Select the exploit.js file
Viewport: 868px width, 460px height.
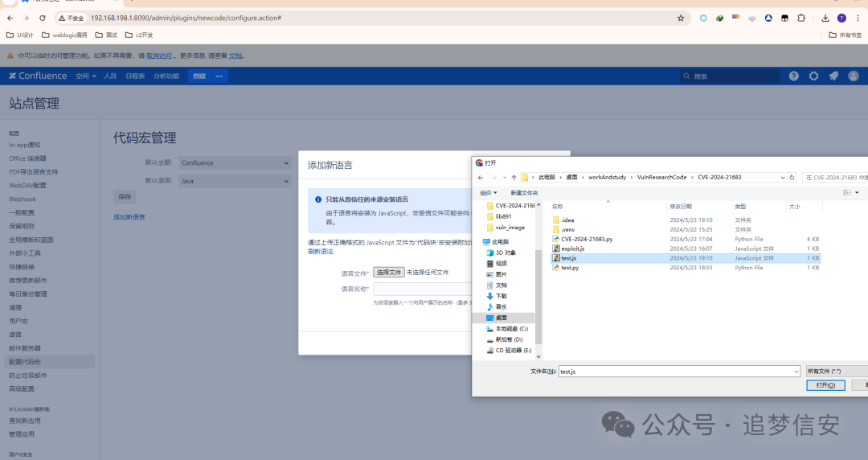[x=572, y=248]
